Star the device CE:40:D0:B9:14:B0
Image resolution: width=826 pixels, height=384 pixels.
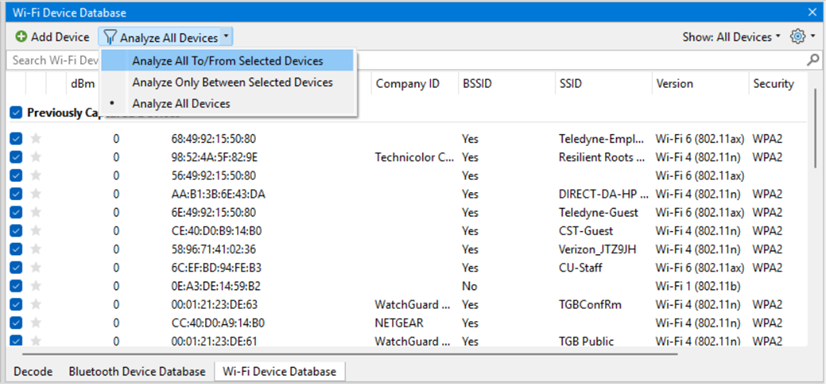pos(36,231)
